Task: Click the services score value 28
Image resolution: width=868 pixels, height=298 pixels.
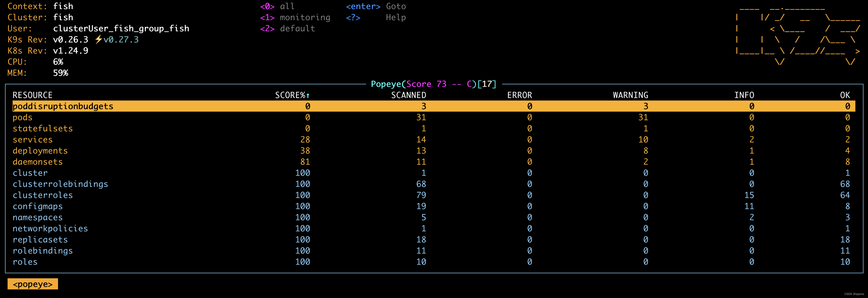Action: pyautogui.click(x=305, y=140)
